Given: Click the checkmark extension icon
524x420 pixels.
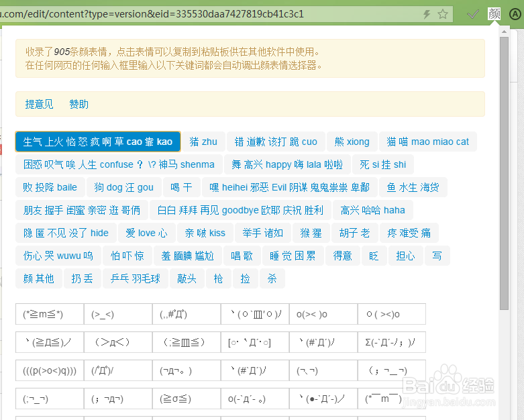Looking at the screenshot, I should [x=473, y=14].
